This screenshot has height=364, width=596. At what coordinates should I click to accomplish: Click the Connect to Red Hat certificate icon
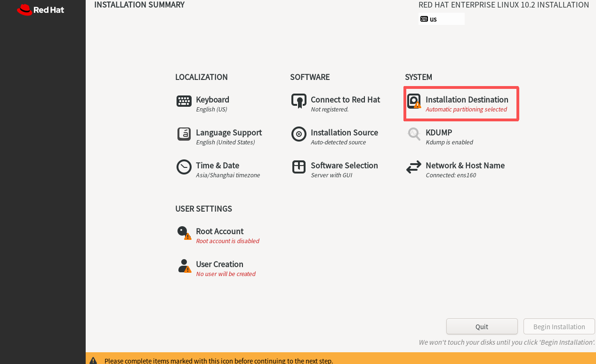(299, 101)
